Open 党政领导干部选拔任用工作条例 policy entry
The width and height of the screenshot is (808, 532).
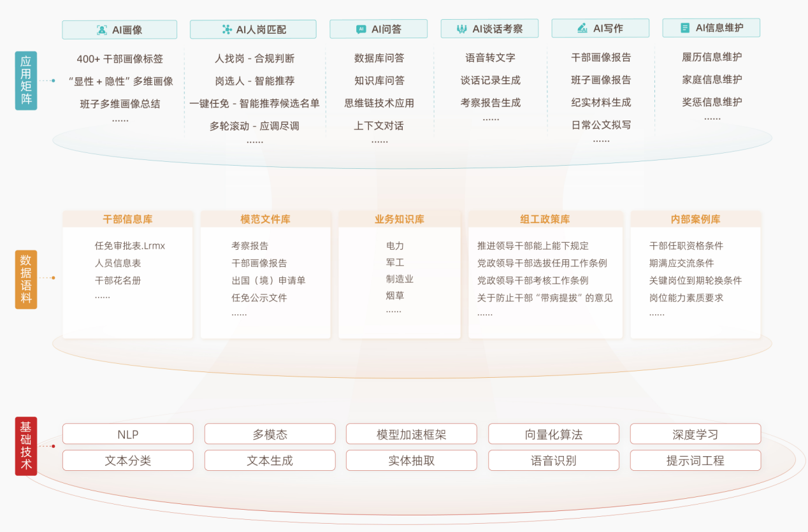click(x=542, y=263)
